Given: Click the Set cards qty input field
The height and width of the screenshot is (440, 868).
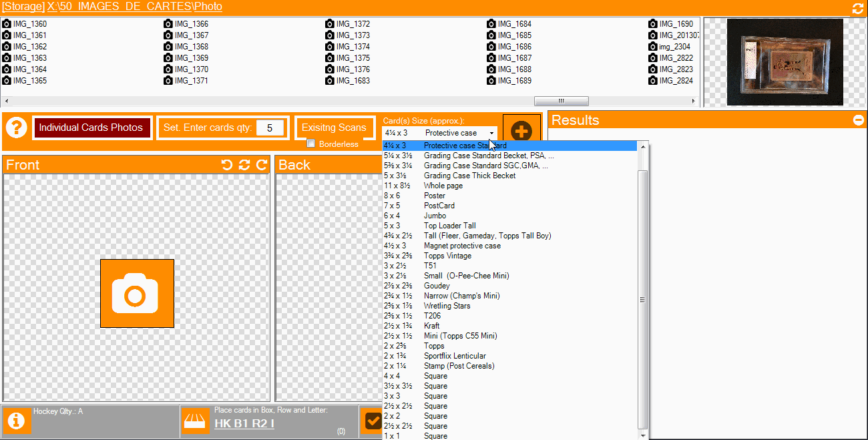Looking at the screenshot, I should pos(270,128).
